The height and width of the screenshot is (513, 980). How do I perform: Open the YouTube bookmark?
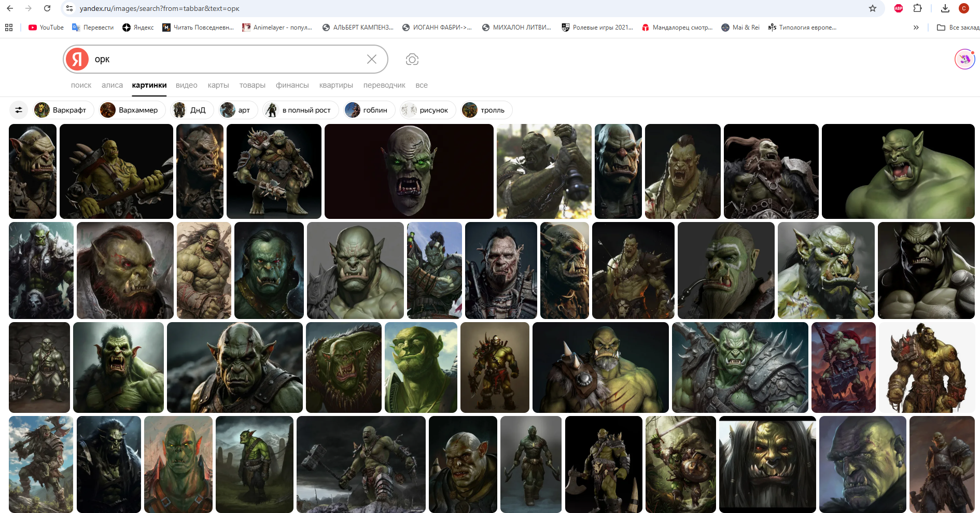point(46,27)
